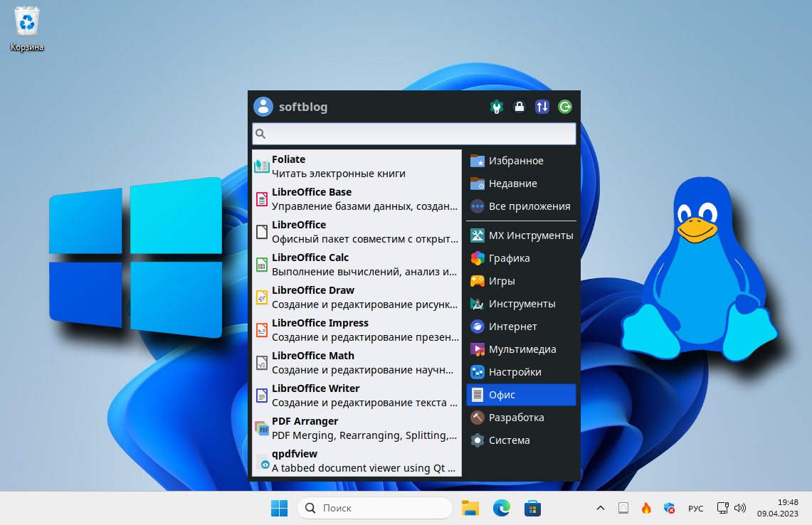The width and height of the screenshot is (812, 525).
Task: Open LibreOffice Base
Action: point(357,198)
